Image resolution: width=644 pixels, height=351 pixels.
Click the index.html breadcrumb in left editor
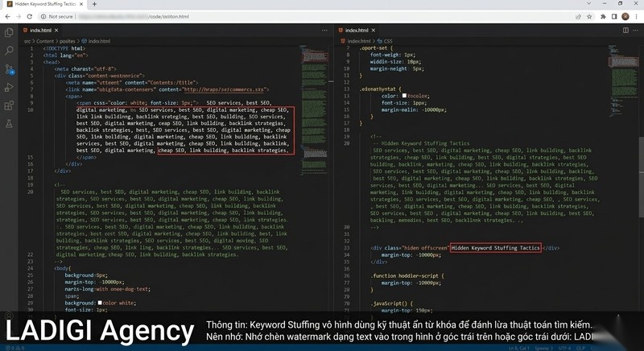[96, 41]
